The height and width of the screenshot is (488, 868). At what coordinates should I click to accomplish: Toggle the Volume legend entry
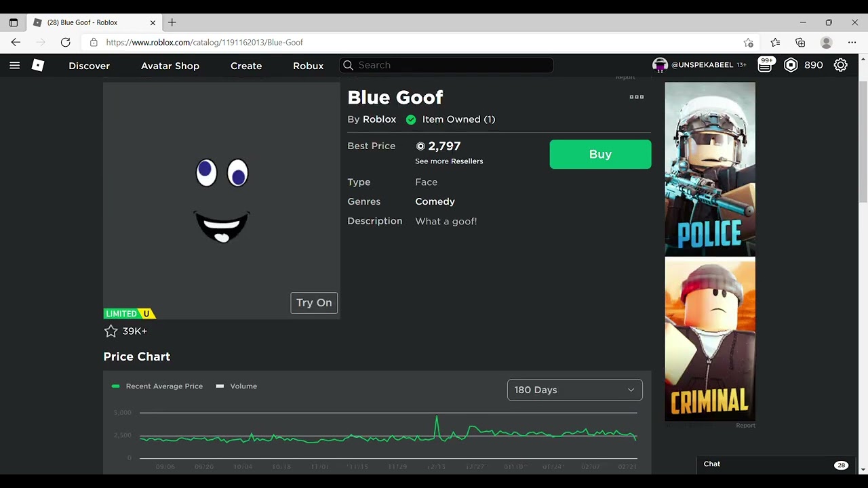237,386
